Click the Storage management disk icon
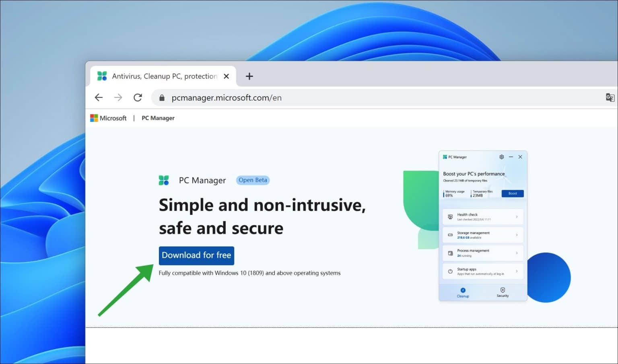 pos(449,234)
